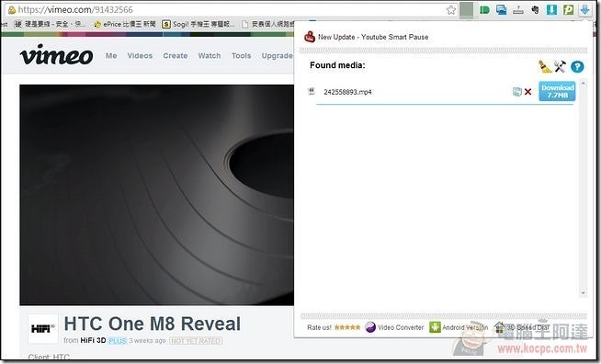601x364 pixels.
Task: Open the Video Converter link
Action: (x=394, y=327)
